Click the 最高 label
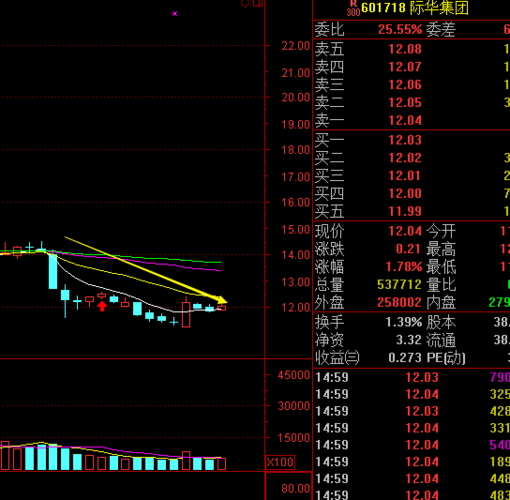 coord(441,249)
